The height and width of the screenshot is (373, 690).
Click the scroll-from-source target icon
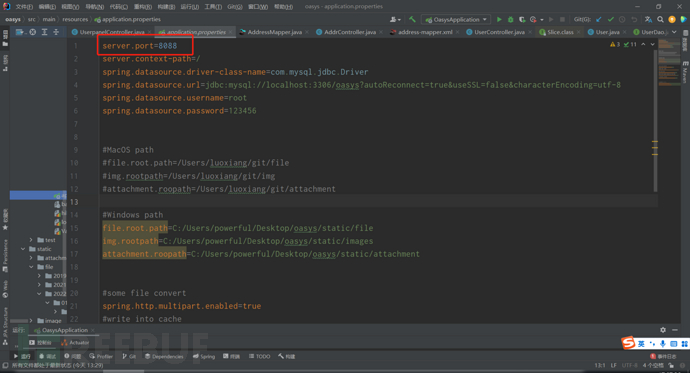click(x=33, y=32)
